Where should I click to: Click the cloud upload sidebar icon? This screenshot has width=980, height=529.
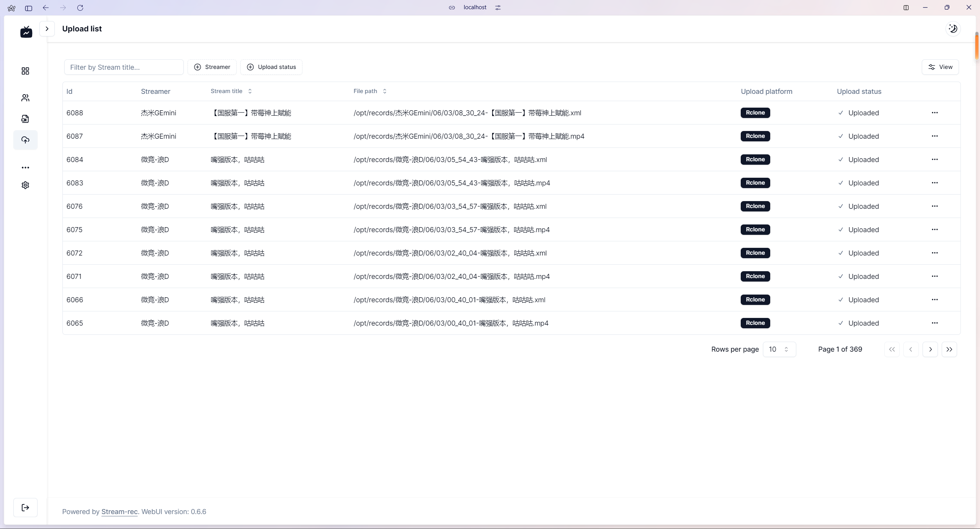[x=25, y=140]
